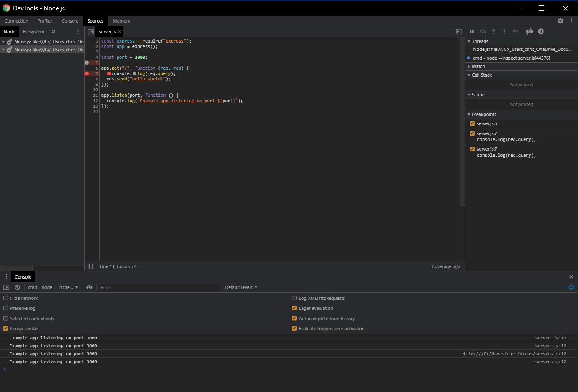This screenshot has height=392, width=578.
Task: Click the navigator horizontal scrollbar
Action: 16,268
